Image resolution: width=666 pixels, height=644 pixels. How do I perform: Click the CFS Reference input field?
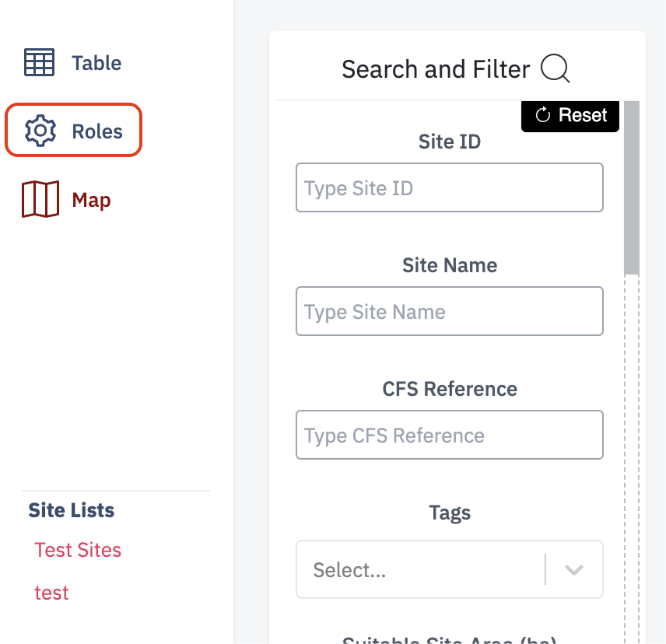pos(450,435)
